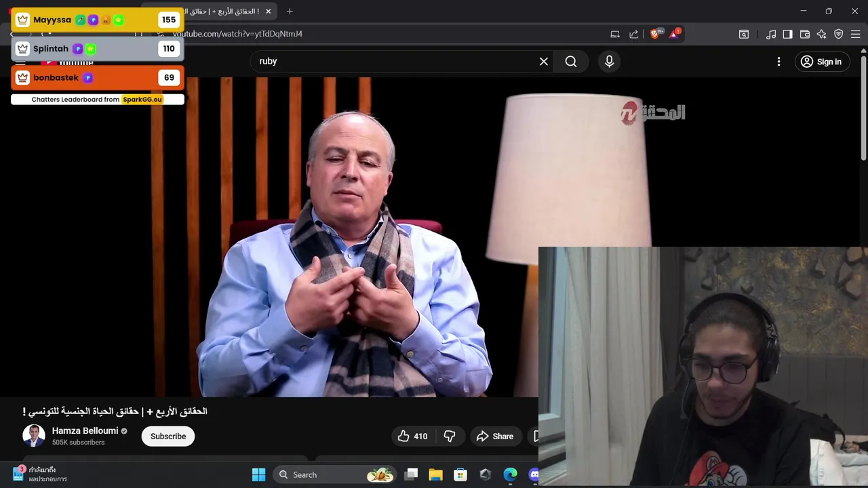Click the taskbar Search box
The height and width of the screenshot is (488, 868).
[334, 475]
